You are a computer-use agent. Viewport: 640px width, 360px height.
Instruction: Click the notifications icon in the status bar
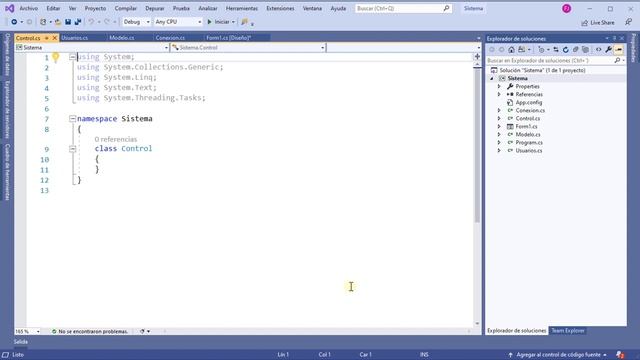pyautogui.click(x=620, y=355)
